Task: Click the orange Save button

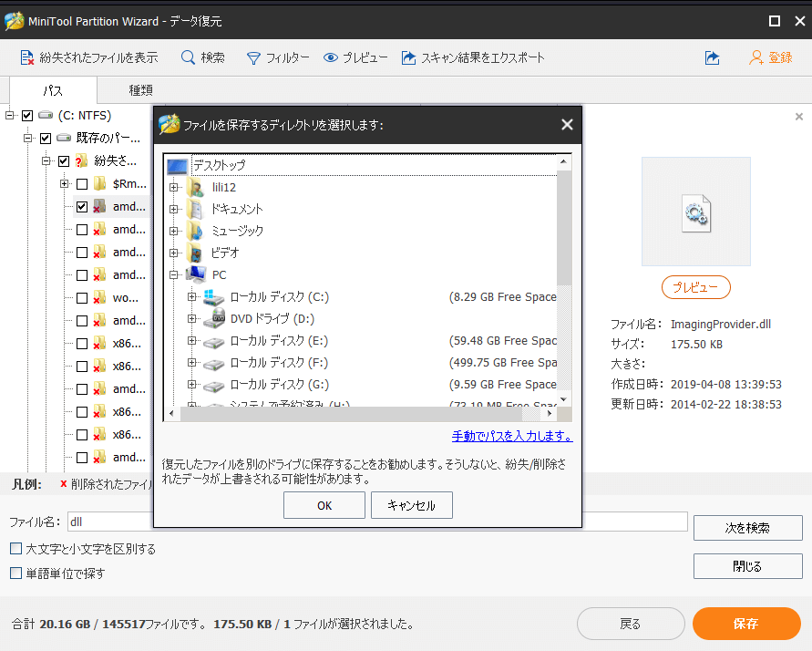Action: pos(746,624)
